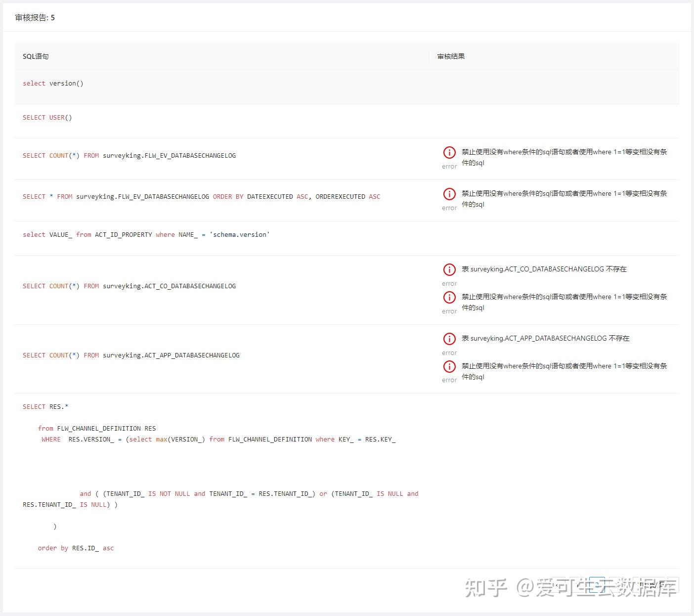Image resolution: width=694 pixels, height=616 pixels.
Task: Click where-condition error icon in ACT_APP_DATABASECHANGELOG row
Action: [x=449, y=366]
